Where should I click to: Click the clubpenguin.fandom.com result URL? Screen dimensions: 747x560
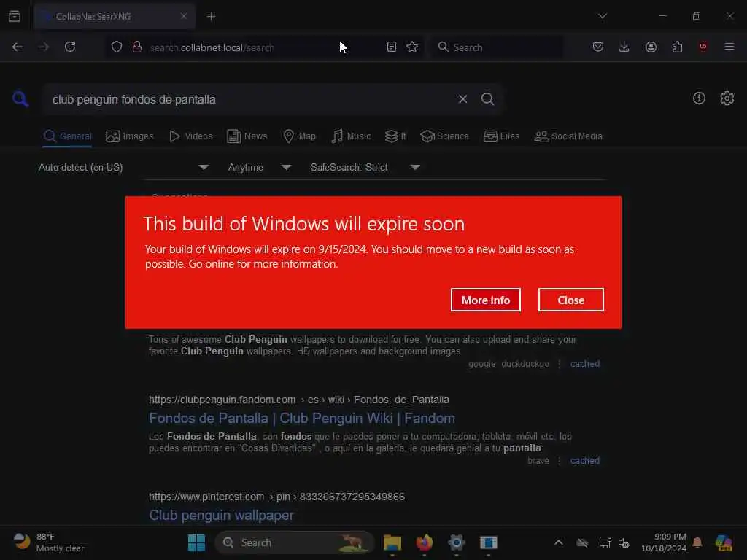(x=298, y=400)
